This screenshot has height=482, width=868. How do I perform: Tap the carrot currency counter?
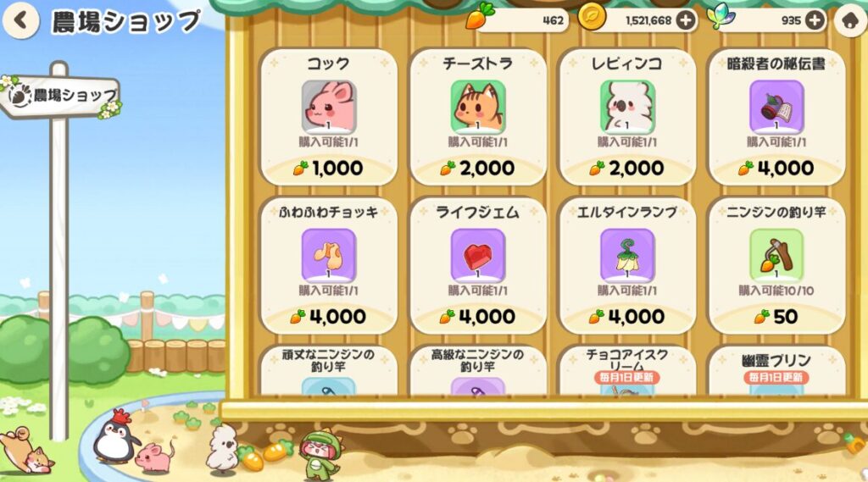[x=518, y=20]
